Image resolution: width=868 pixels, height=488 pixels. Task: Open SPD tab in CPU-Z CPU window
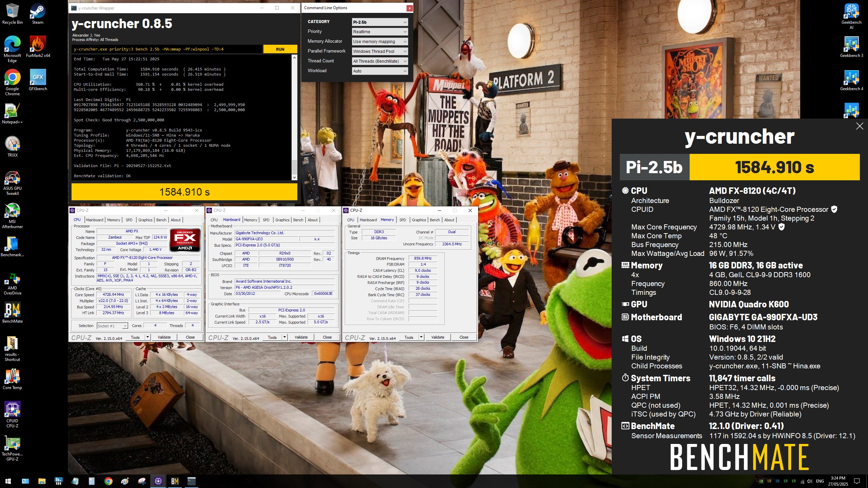click(129, 220)
